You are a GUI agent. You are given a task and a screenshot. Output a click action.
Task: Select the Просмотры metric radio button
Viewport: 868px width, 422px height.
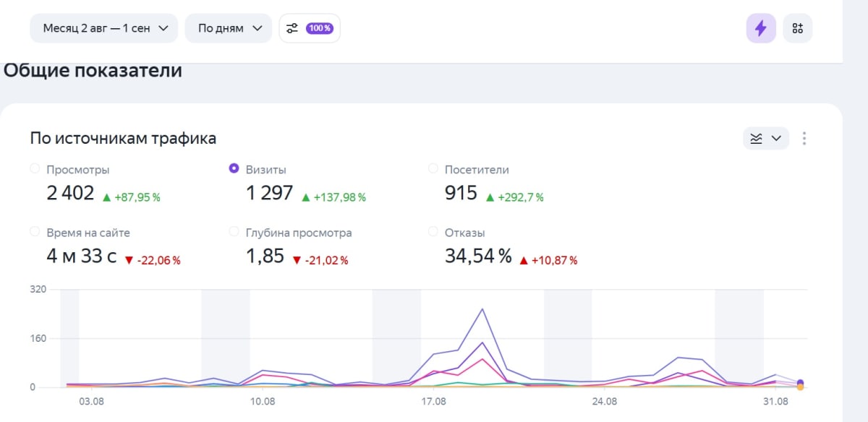point(35,169)
